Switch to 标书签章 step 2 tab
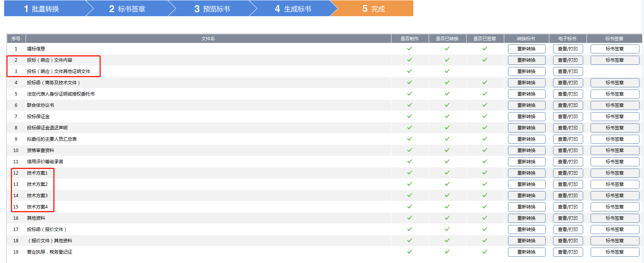644x263 pixels. click(x=127, y=9)
